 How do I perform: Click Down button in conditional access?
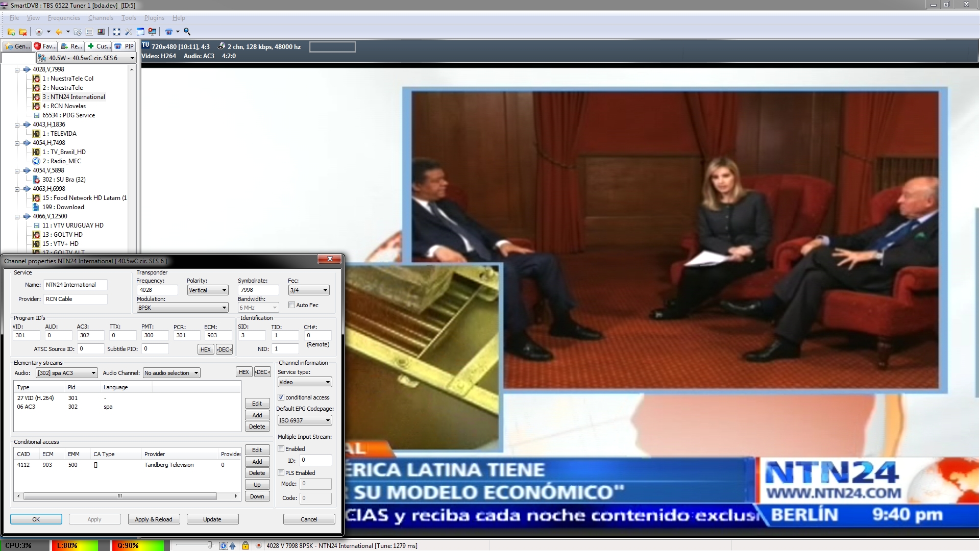pos(257,496)
